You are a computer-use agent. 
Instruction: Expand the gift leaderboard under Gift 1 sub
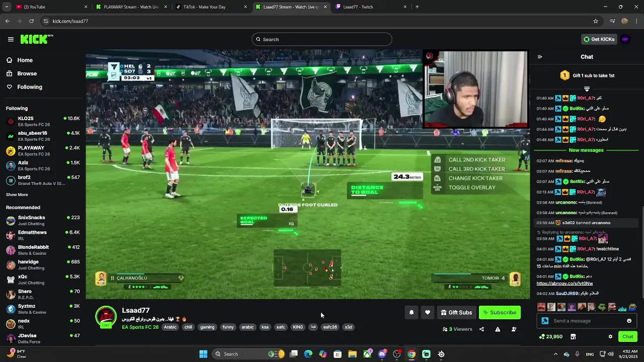pyautogui.click(x=587, y=89)
